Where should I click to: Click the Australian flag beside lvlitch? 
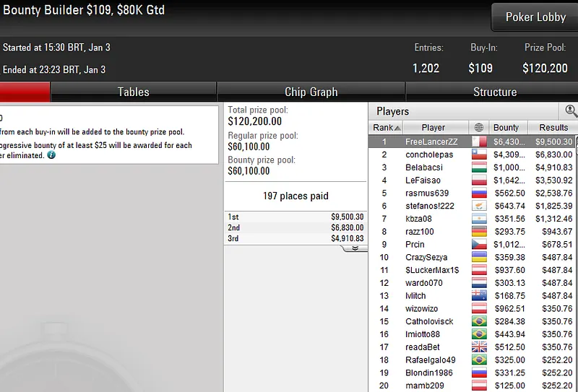[479, 295]
